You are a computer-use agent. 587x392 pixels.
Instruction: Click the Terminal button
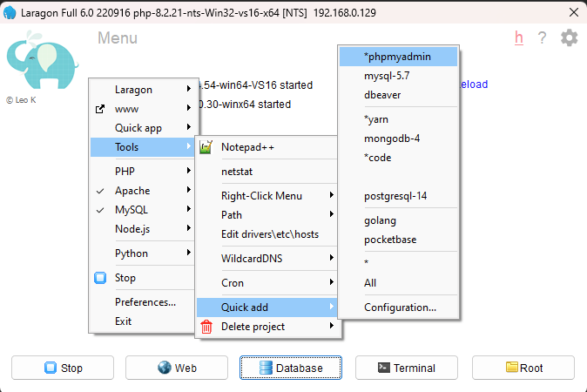407,368
